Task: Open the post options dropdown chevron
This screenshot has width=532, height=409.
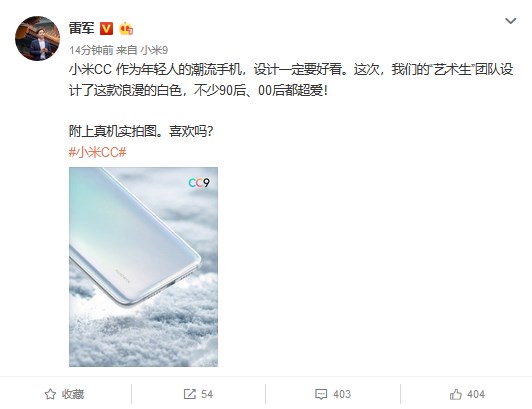Action: (510, 21)
